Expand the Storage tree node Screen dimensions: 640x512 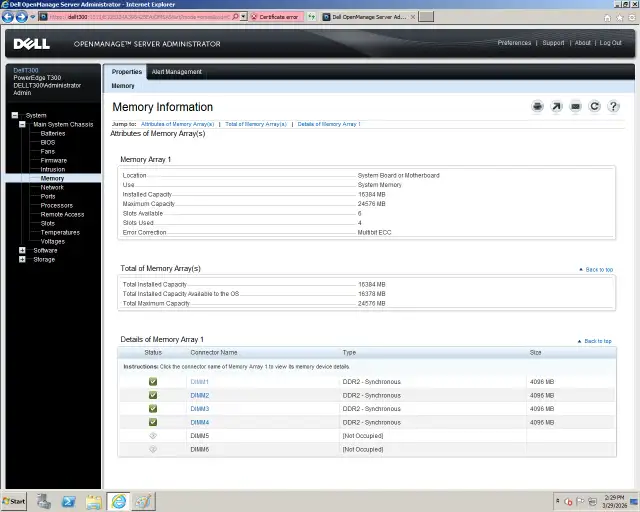click(x=23, y=259)
